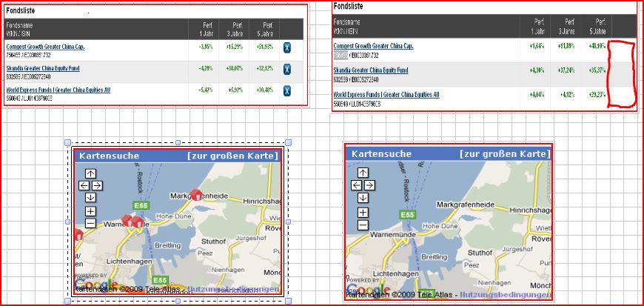Open Nutzungsbedingungen link on map without house markers
Image resolution: width=644 pixels, height=306 pixels.
tap(505, 294)
